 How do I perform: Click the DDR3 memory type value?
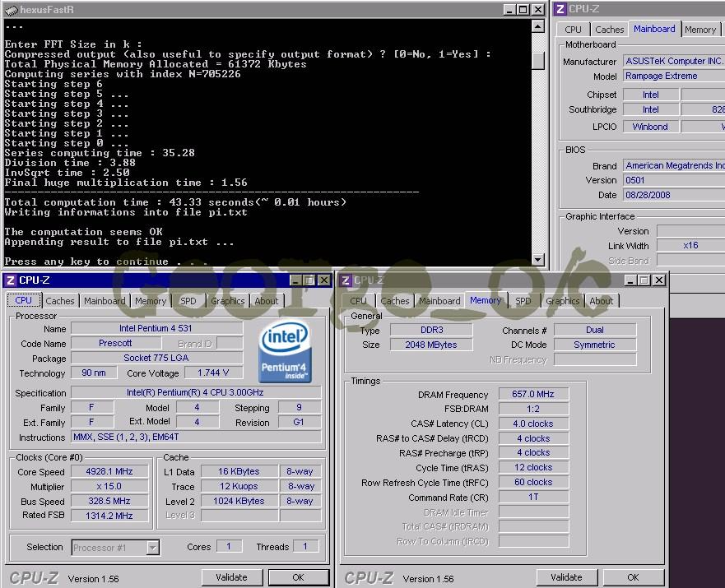(x=431, y=330)
